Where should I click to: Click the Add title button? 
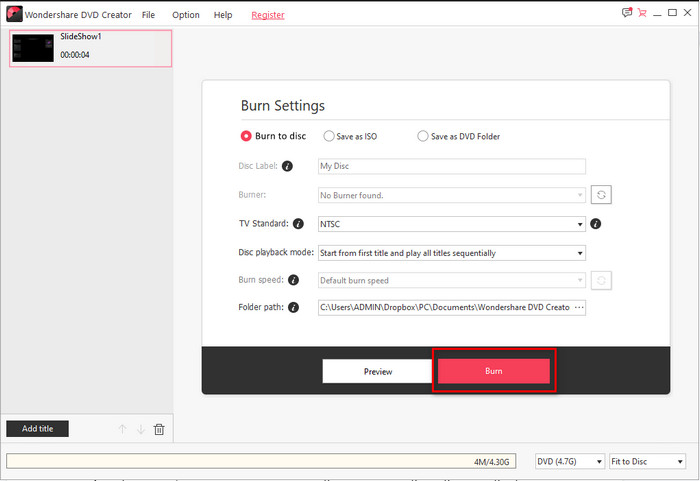(38, 429)
